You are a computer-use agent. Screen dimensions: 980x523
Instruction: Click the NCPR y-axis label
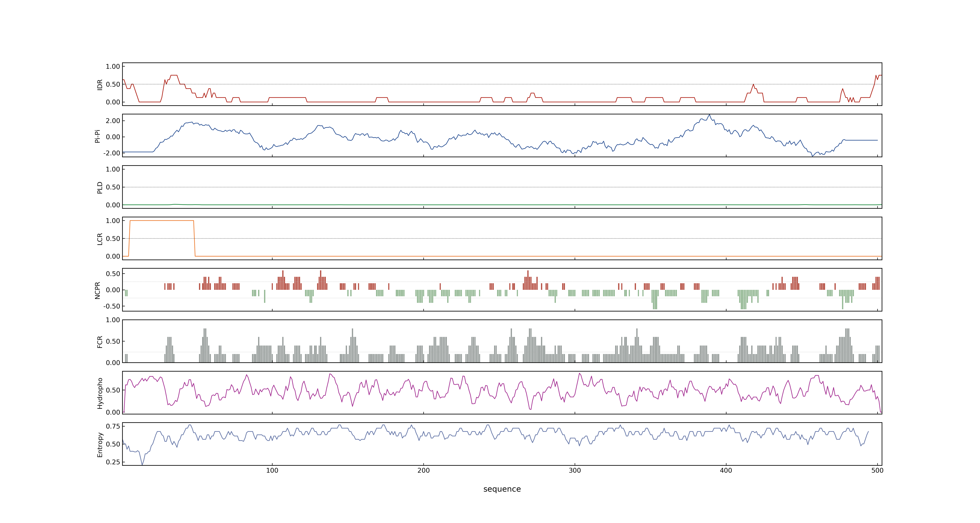pyautogui.click(x=97, y=290)
